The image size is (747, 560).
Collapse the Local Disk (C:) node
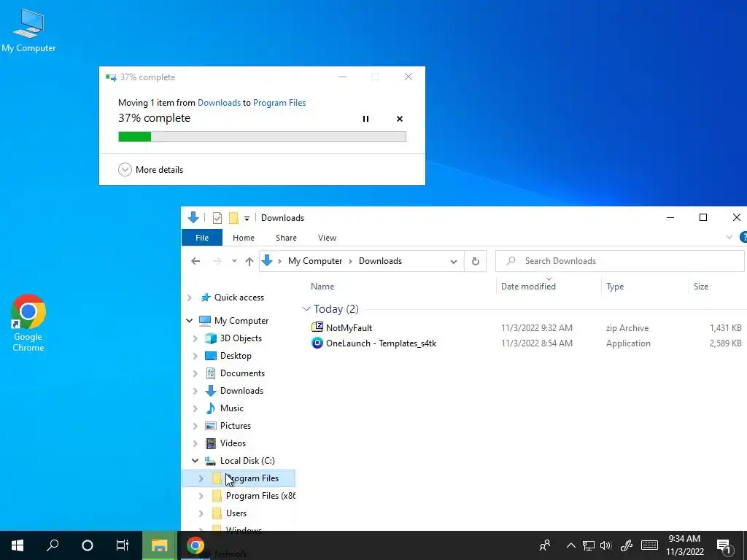[x=195, y=461]
